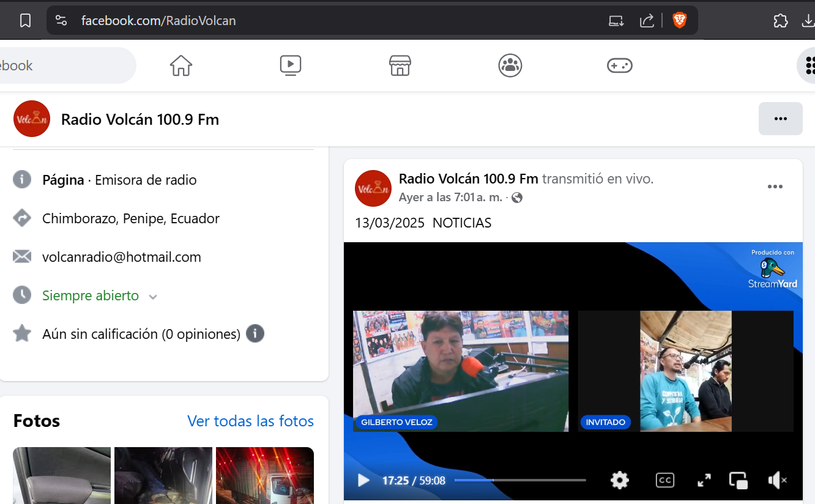Click the Facebook search box

pos(67,65)
